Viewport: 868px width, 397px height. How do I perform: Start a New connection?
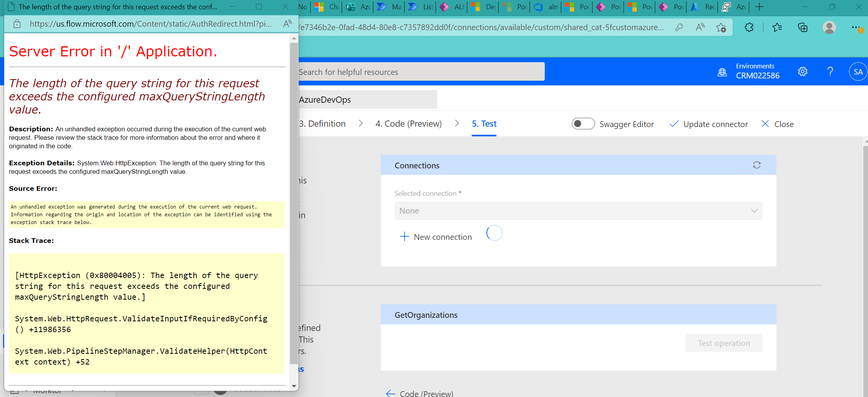tap(435, 236)
